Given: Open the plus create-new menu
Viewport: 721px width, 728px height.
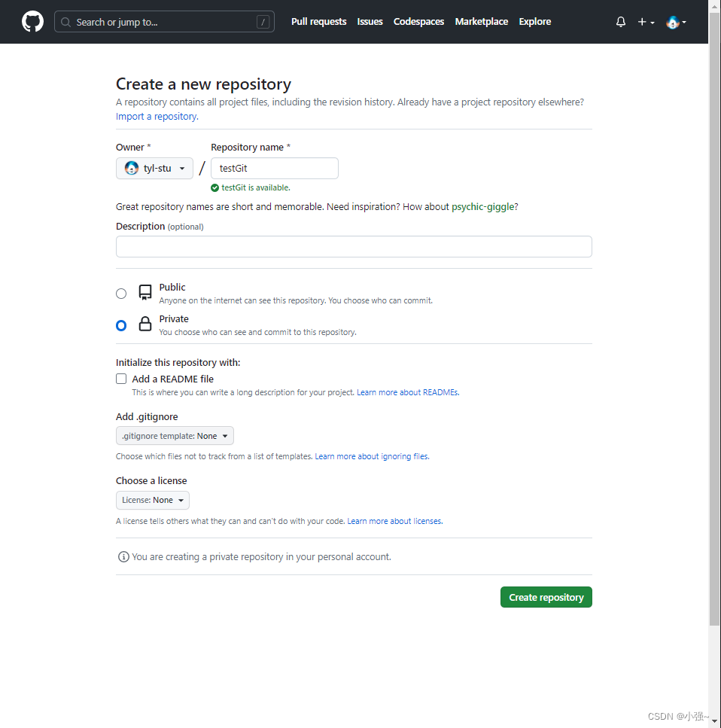Looking at the screenshot, I should 646,22.
